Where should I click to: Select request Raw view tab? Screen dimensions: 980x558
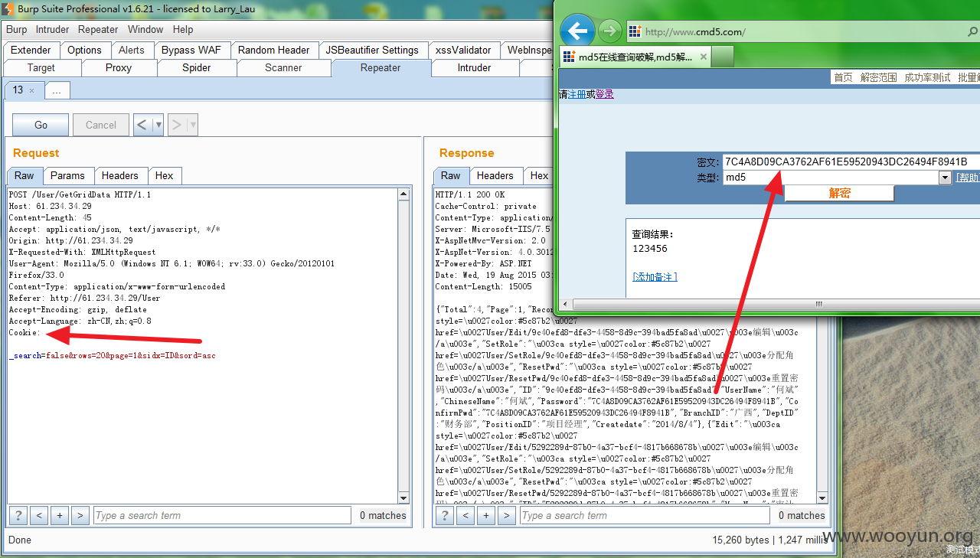pyautogui.click(x=24, y=175)
